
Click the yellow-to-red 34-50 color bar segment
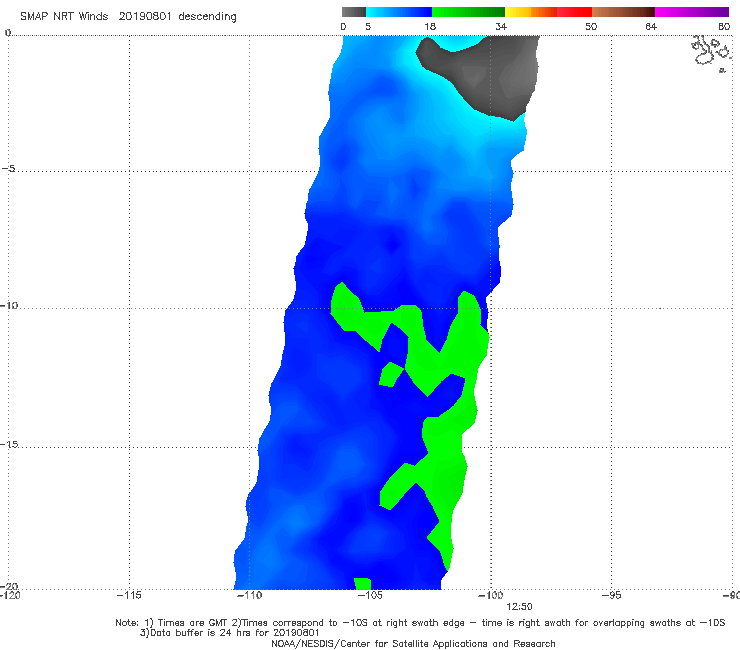pyautogui.click(x=548, y=12)
